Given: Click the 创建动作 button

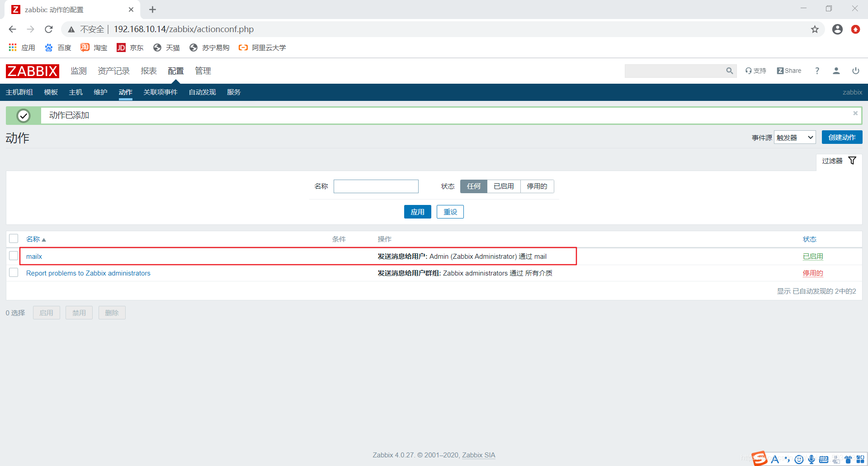Looking at the screenshot, I should 842,138.
